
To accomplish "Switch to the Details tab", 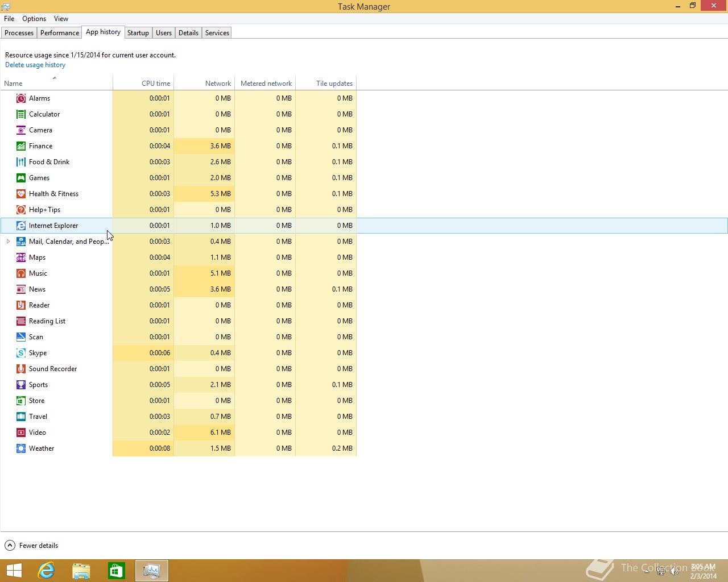I will (188, 33).
